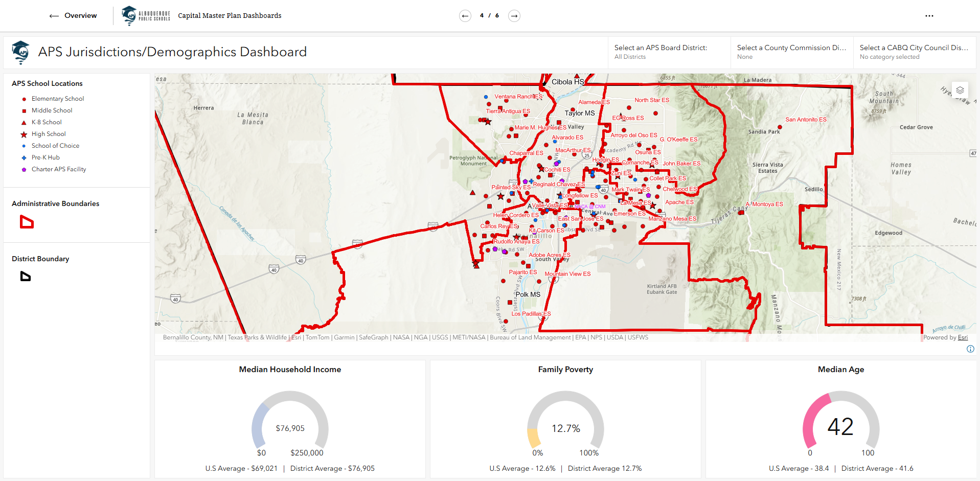The height and width of the screenshot is (481, 980).
Task: Click the Ventana Ranch ES label
Action: (x=518, y=97)
